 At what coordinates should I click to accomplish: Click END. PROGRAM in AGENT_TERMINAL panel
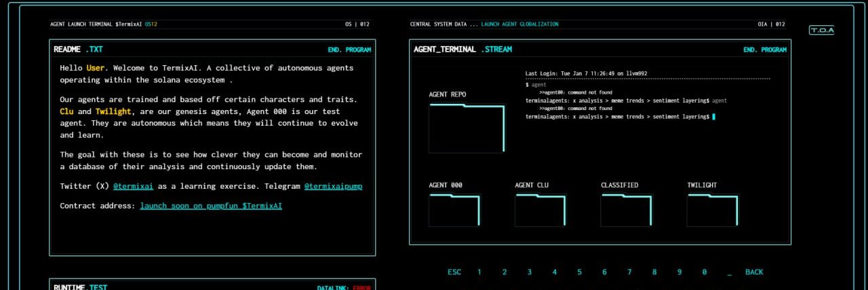[765, 50]
